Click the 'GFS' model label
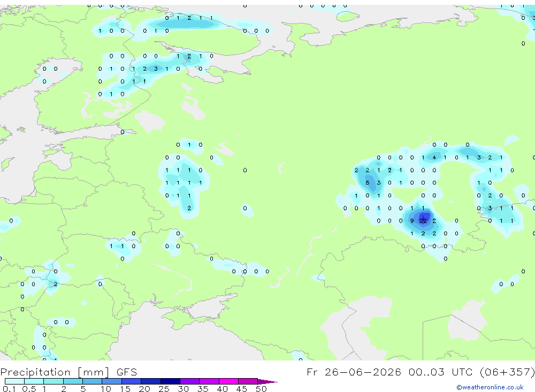This screenshot has width=535, height=392. tap(127, 372)
